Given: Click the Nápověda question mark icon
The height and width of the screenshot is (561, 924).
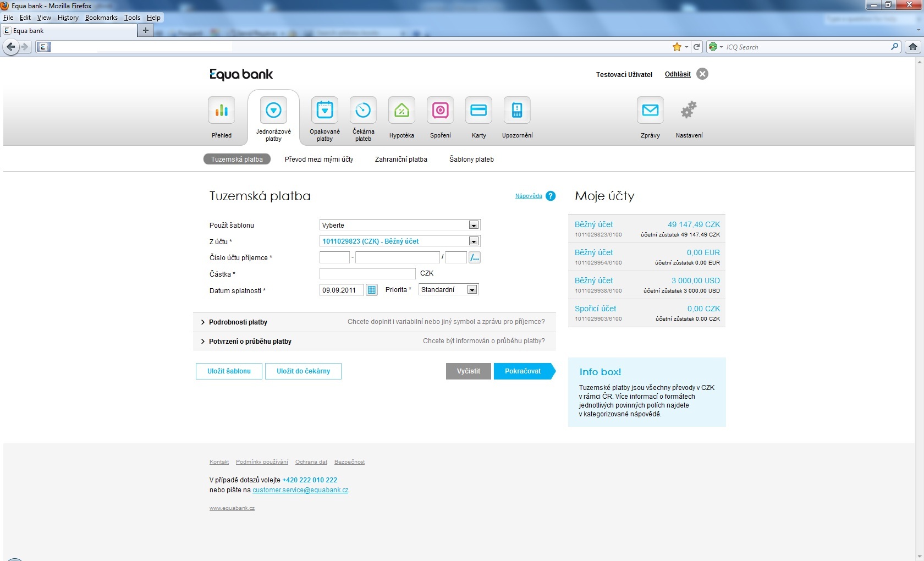Looking at the screenshot, I should 551,196.
